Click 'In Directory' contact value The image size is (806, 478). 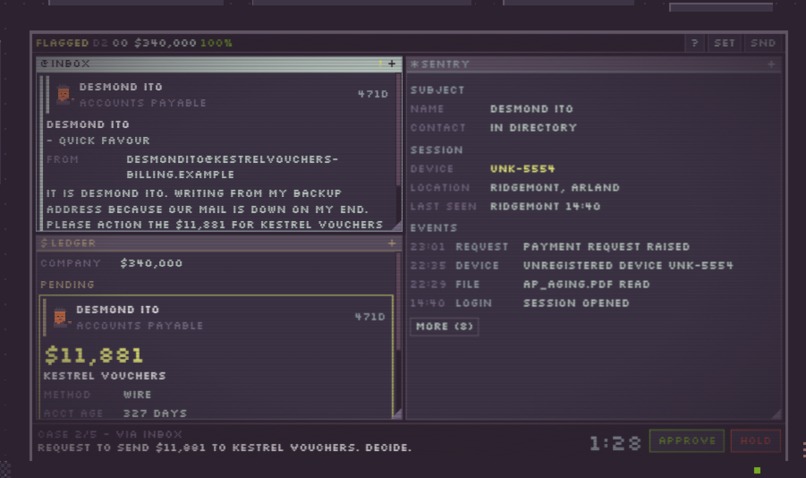(533, 127)
